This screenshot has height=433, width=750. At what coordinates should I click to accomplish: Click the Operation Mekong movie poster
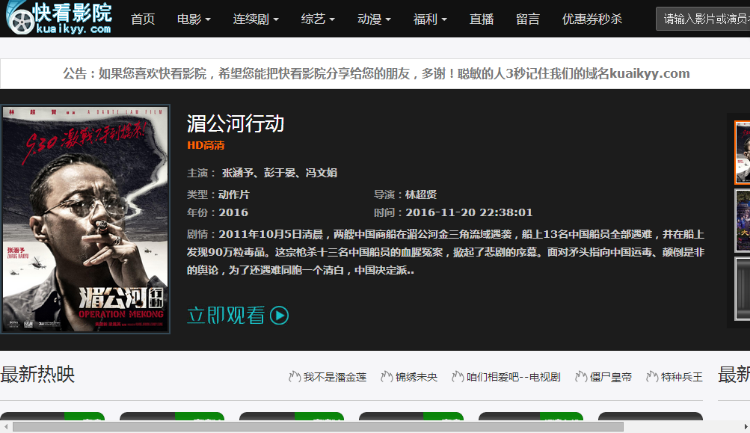click(86, 219)
